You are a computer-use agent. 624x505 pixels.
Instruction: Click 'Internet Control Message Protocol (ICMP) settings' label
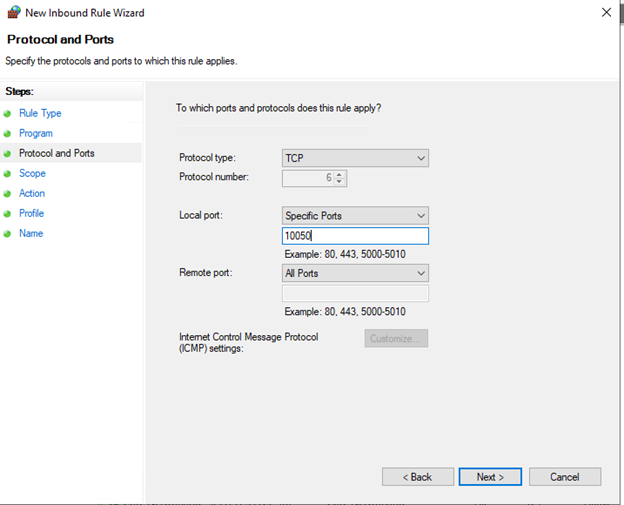249,343
